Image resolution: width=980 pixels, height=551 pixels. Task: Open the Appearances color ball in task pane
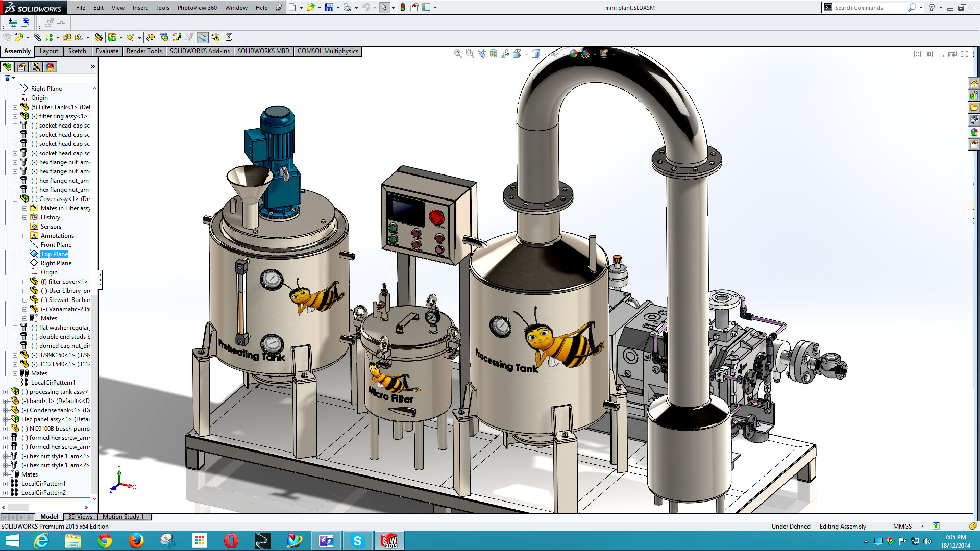click(x=974, y=132)
